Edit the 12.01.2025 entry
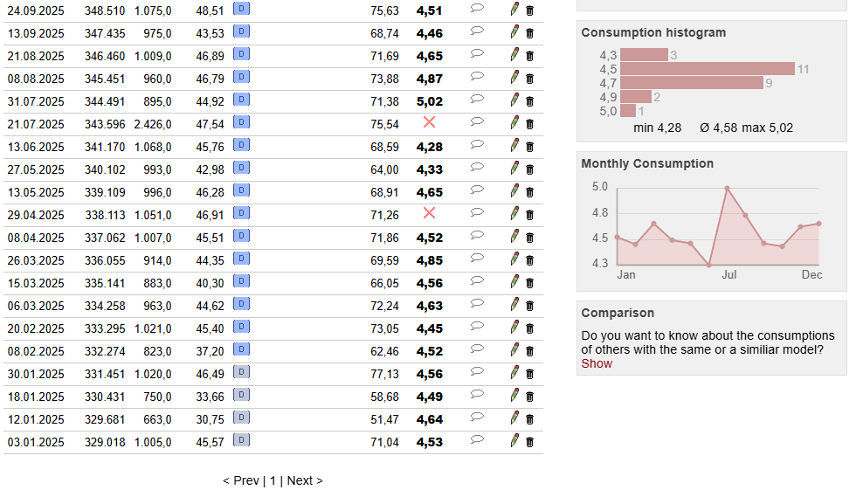Viewport: 856px width, 504px height. [514, 418]
